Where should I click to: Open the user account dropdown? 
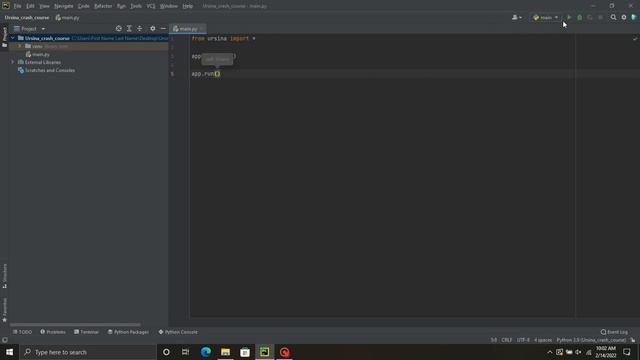(x=516, y=18)
